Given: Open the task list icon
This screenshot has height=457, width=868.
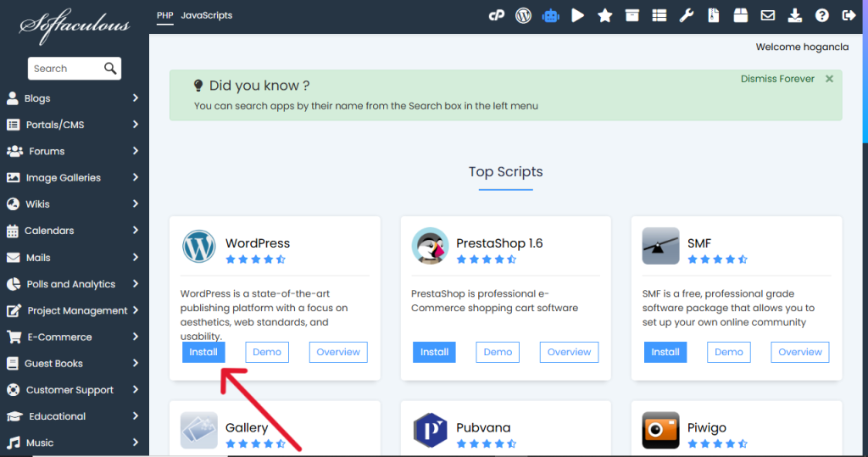Looking at the screenshot, I should click(659, 15).
